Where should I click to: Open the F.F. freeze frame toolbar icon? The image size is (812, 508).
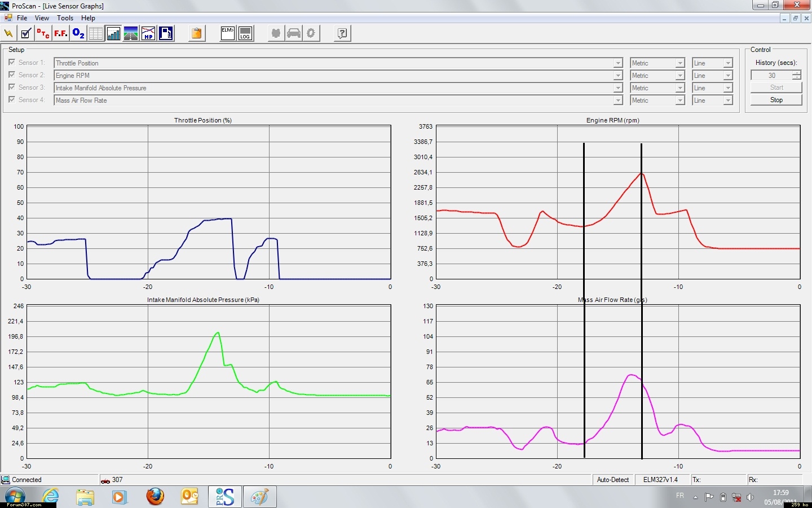point(60,34)
